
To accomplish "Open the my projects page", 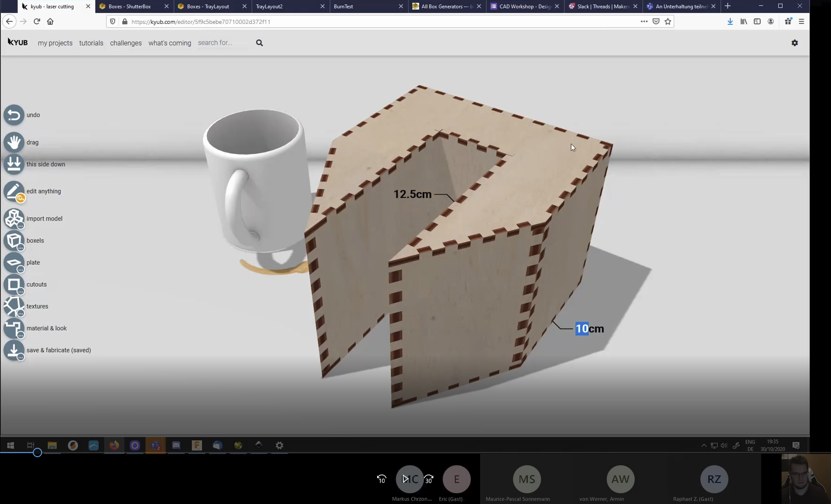I will [55, 43].
